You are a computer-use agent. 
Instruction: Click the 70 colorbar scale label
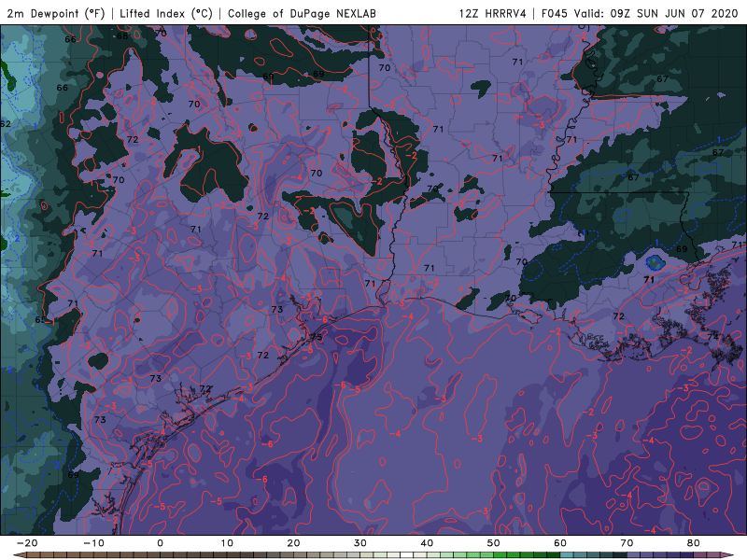click(x=627, y=543)
